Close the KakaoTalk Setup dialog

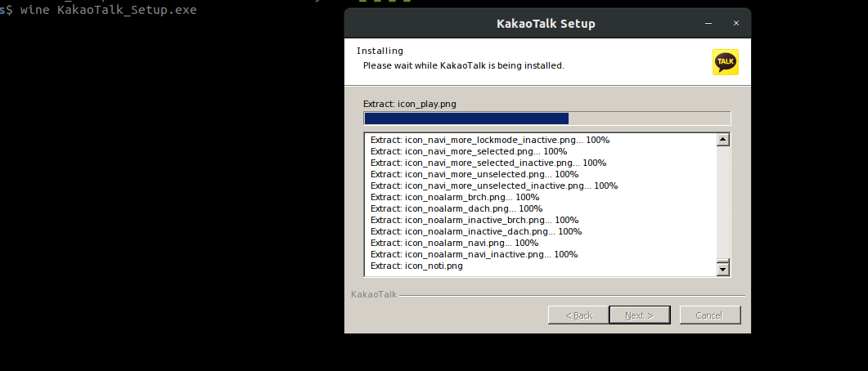click(x=735, y=23)
